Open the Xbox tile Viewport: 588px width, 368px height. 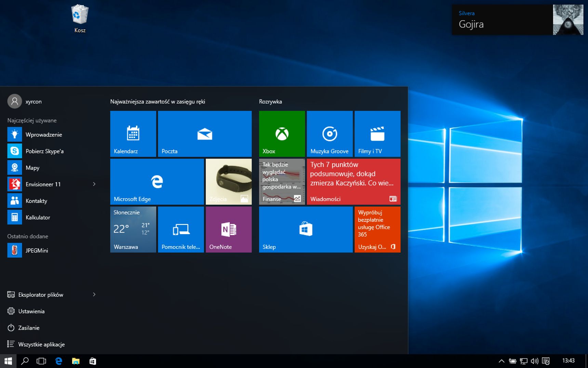pyautogui.click(x=282, y=134)
